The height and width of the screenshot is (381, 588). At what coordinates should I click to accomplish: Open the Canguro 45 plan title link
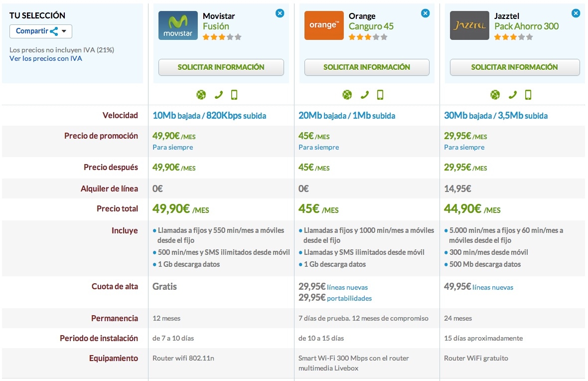(x=371, y=26)
